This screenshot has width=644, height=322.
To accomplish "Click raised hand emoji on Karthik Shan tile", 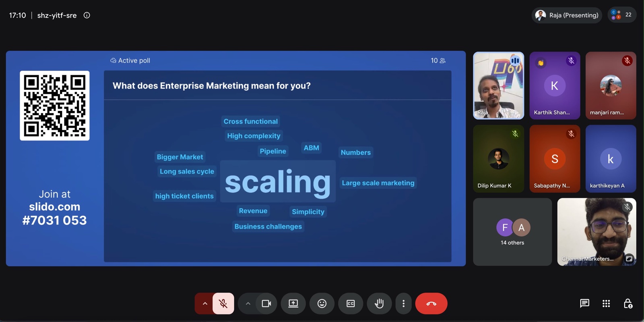I will coord(541,62).
